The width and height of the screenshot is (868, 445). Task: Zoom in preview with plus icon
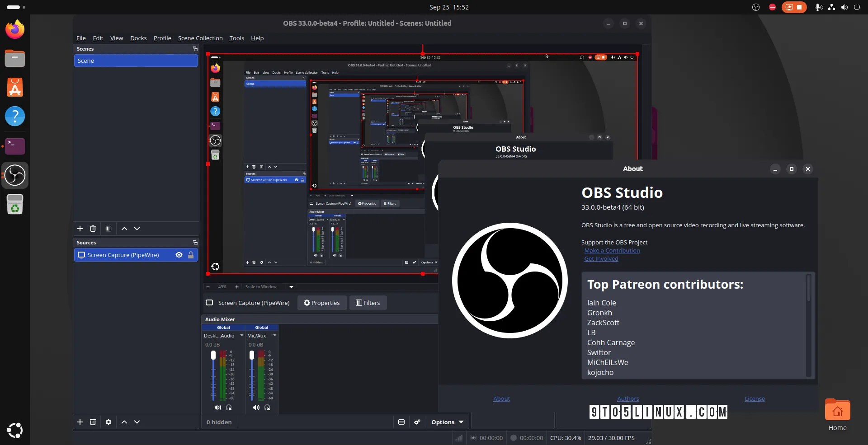(236, 287)
